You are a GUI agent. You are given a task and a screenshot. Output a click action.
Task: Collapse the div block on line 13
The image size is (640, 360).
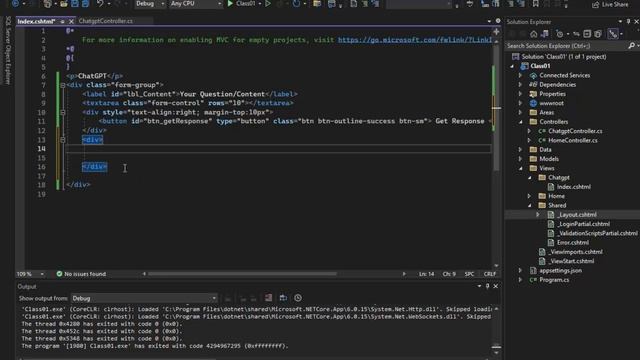pyautogui.click(x=62, y=140)
